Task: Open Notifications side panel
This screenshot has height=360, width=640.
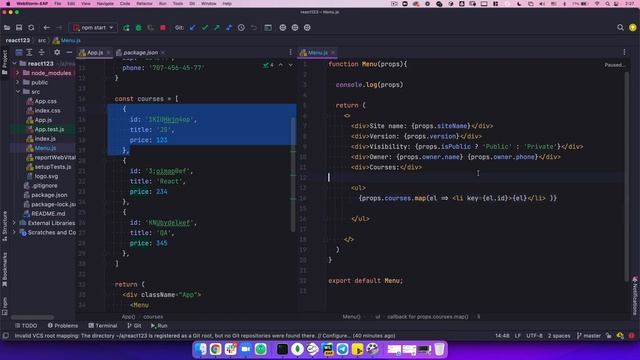Action: pos(635,296)
